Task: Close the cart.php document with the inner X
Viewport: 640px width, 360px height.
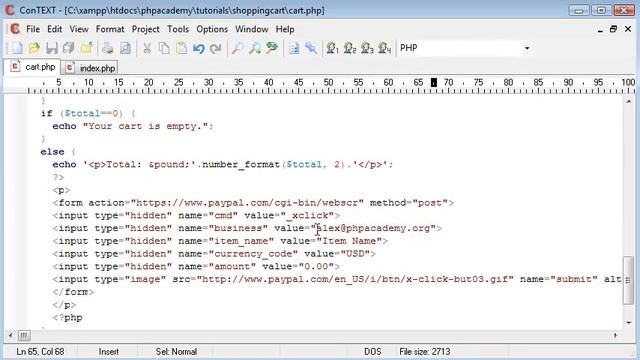Action: [628, 29]
